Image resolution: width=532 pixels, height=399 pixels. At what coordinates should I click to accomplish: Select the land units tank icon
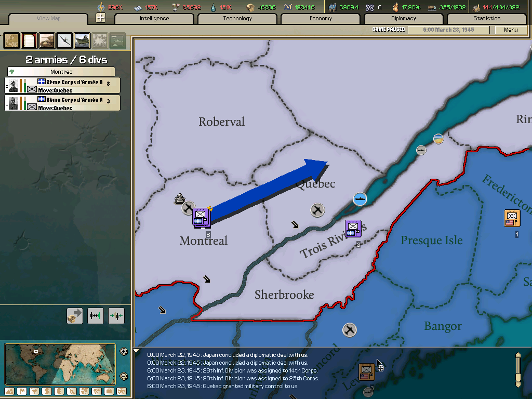point(46,41)
